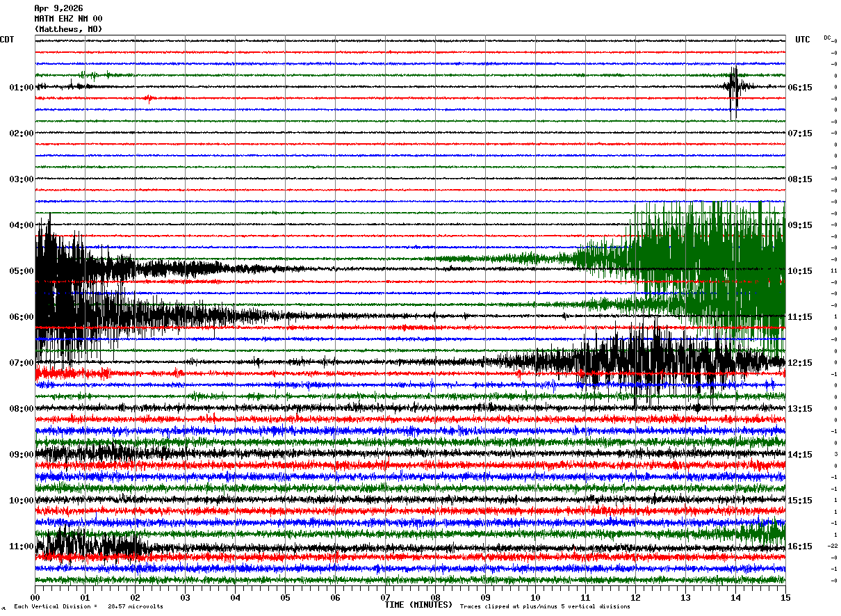Image resolution: width=841 pixels, height=616 pixels.
Task: Select the "03:00" CDT time label
Action: 22,179
